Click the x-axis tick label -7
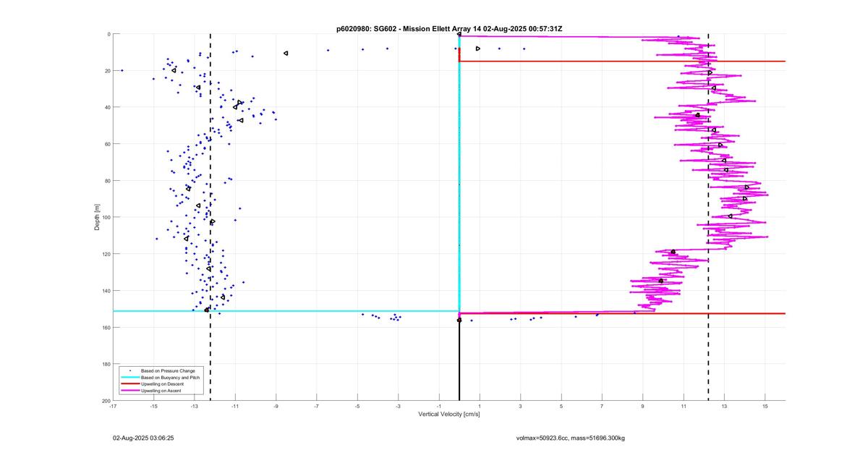Viewport: 868px width, 450px height. point(316,407)
